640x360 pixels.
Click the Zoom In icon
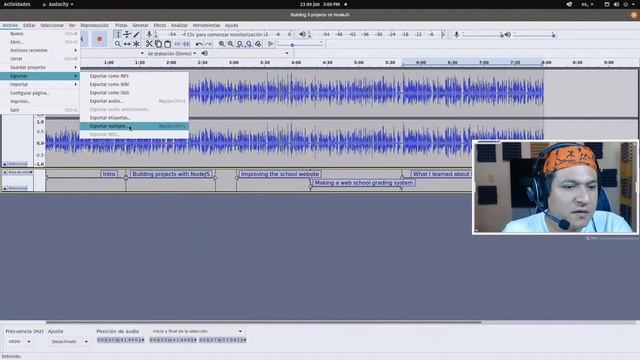click(222, 44)
